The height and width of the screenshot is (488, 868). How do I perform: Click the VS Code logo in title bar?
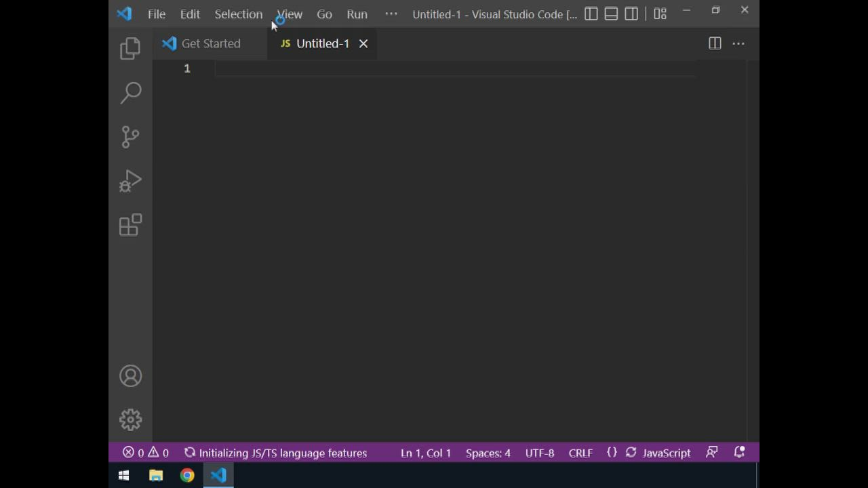pyautogui.click(x=124, y=14)
